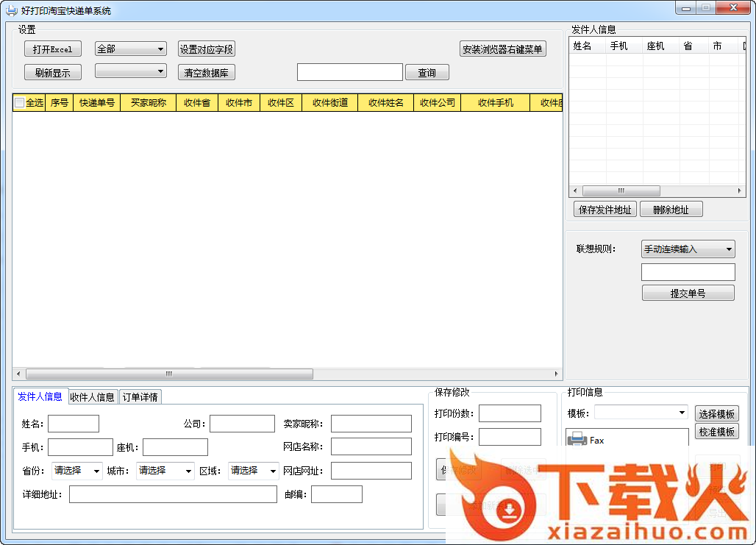Open the 全部 filter dropdown

(x=131, y=49)
